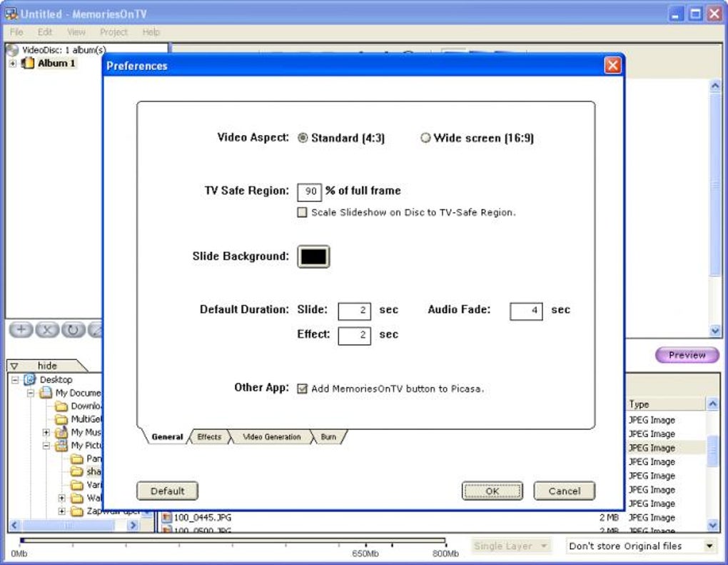This screenshot has width=728, height=565.
Task: Click the My Pictures folder icon
Action: pos(61,446)
